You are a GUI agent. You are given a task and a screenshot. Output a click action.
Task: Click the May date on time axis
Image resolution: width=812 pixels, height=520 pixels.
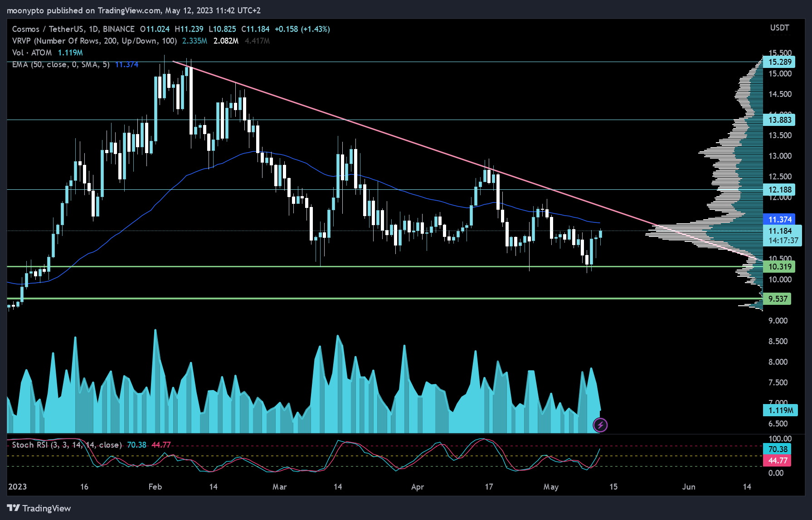tap(551, 487)
